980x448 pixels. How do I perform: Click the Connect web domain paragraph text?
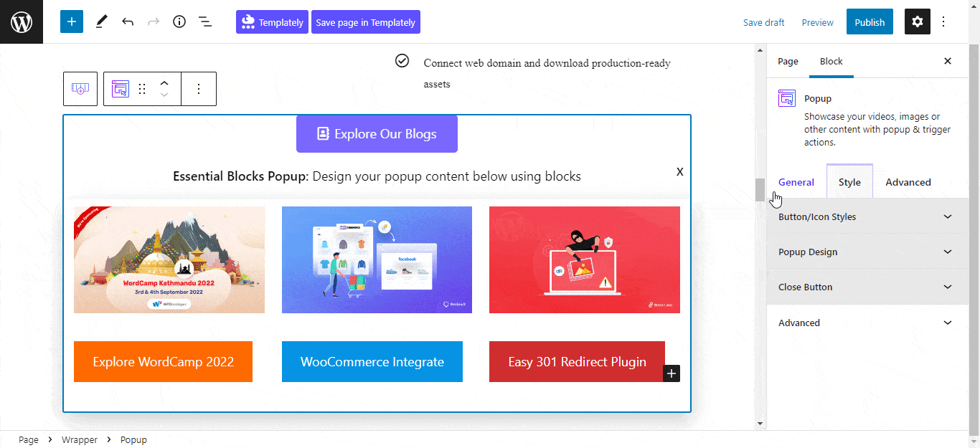click(x=547, y=73)
